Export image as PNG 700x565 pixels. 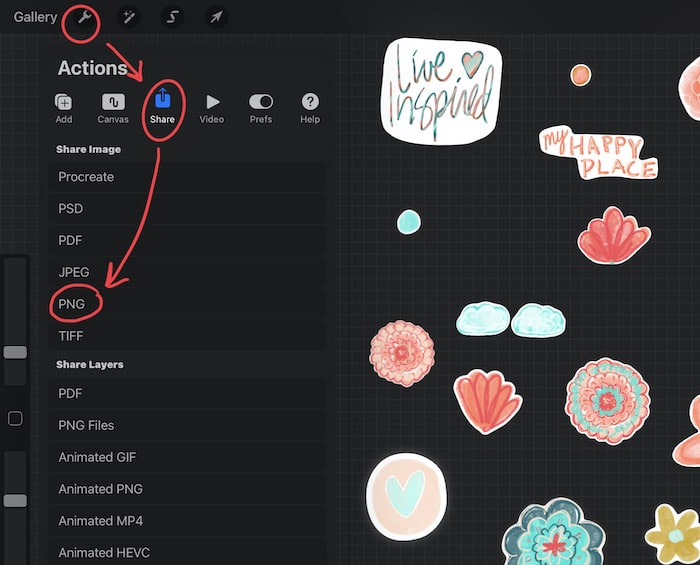(187, 304)
